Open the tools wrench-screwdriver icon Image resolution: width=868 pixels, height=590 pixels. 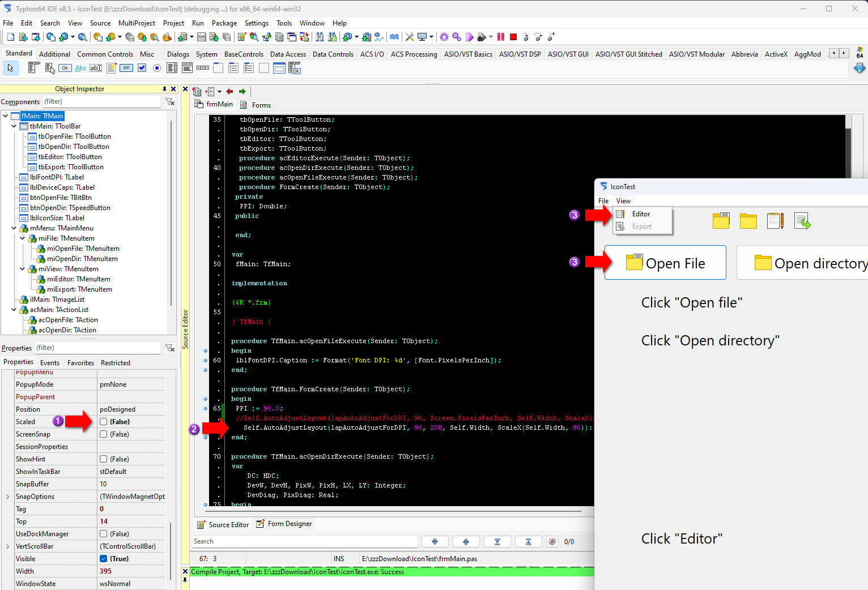tap(409, 37)
